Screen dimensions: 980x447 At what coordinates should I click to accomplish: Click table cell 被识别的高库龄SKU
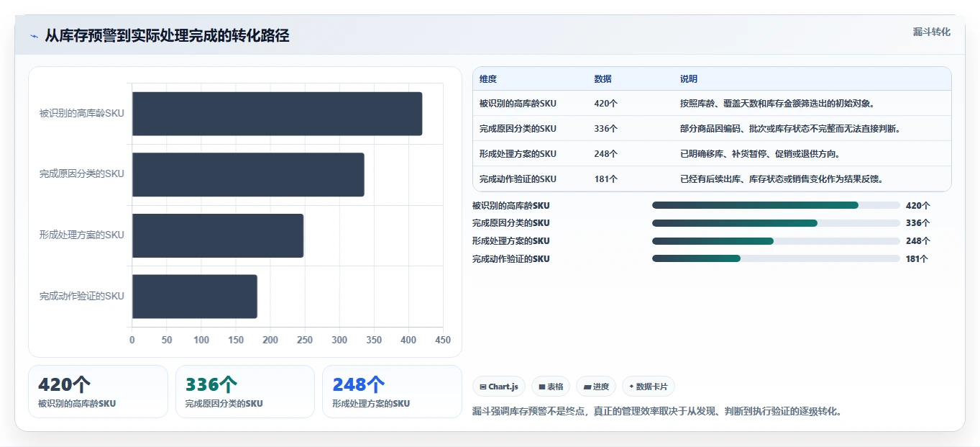pyautogui.click(x=518, y=104)
